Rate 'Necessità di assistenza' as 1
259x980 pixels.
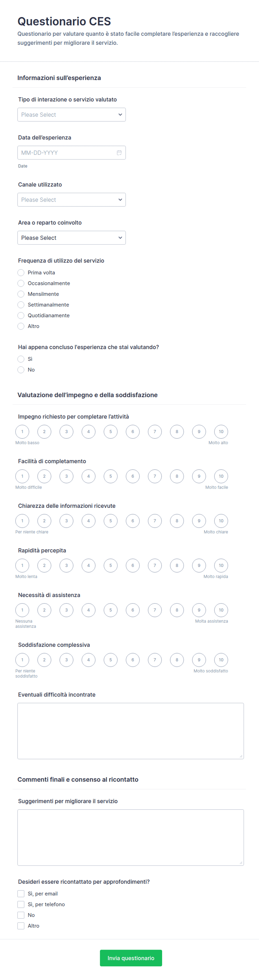tap(22, 610)
